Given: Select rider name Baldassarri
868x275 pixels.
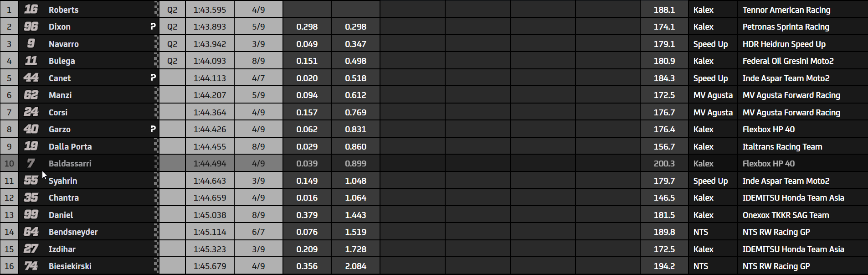Looking at the screenshot, I should [x=70, y=163].
